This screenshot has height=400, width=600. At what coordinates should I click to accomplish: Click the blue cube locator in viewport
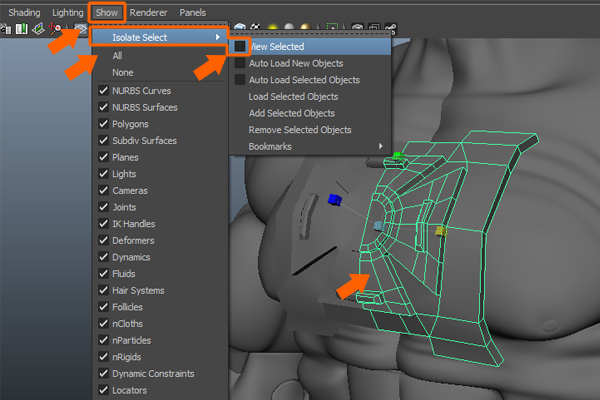point(335,200)
